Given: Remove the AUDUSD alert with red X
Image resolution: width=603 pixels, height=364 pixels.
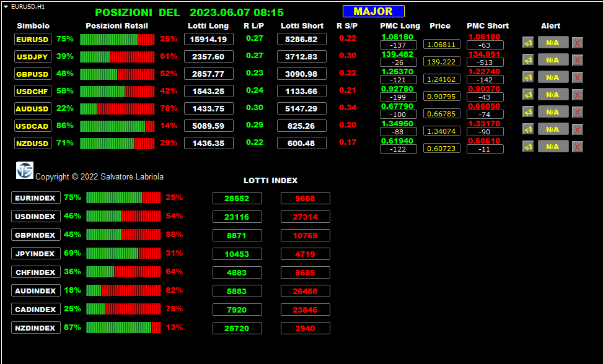Looking at the screenshot, I should pyautogui.click(x=577, y=112).
